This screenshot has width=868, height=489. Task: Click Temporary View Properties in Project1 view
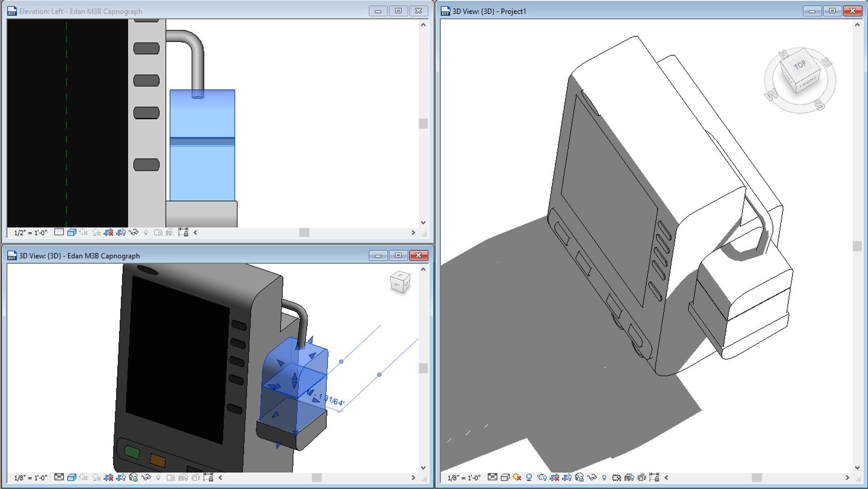click(616, 477)
